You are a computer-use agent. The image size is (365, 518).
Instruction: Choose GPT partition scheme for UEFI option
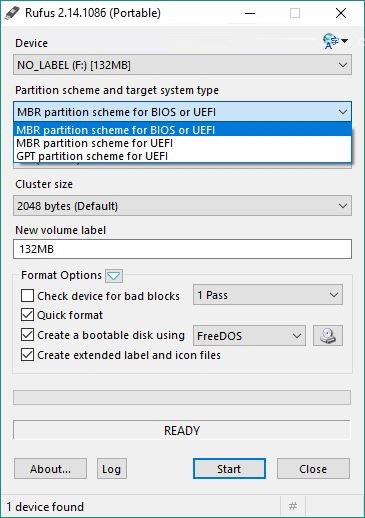coord(182,156)
